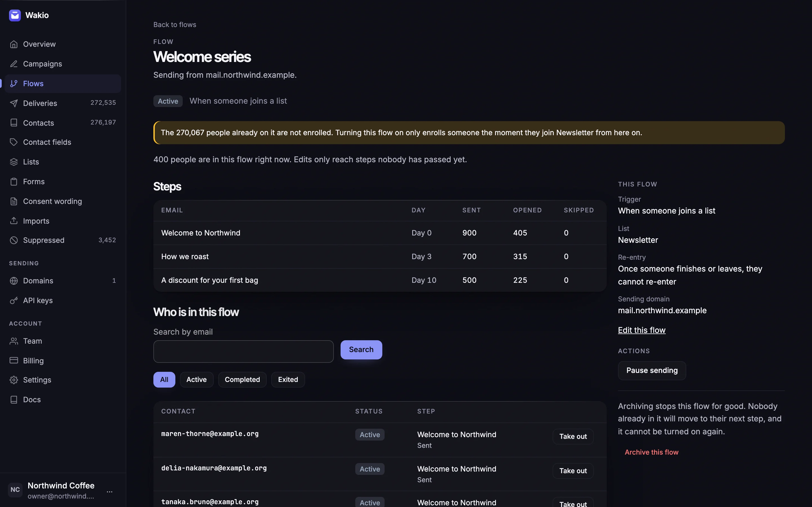
Task: Select the Contact fields tag icon
Action: tap(14, 142)
